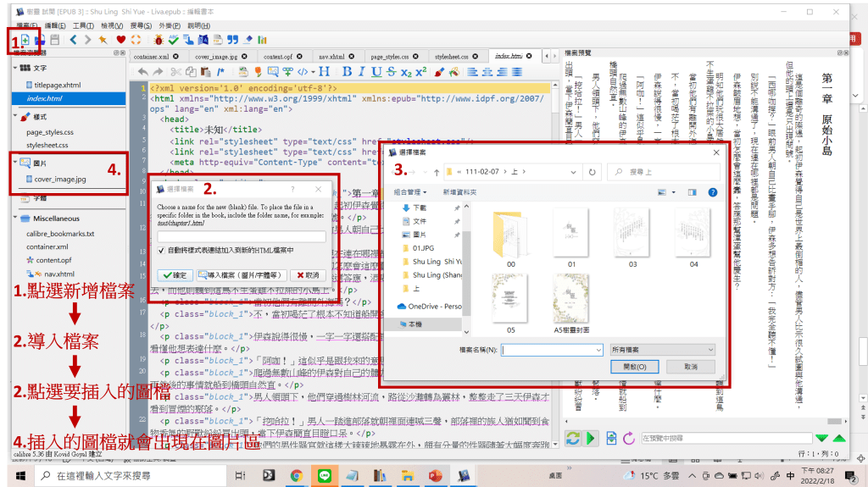Switch to the page_styles.css tab

tap(395, 56)
